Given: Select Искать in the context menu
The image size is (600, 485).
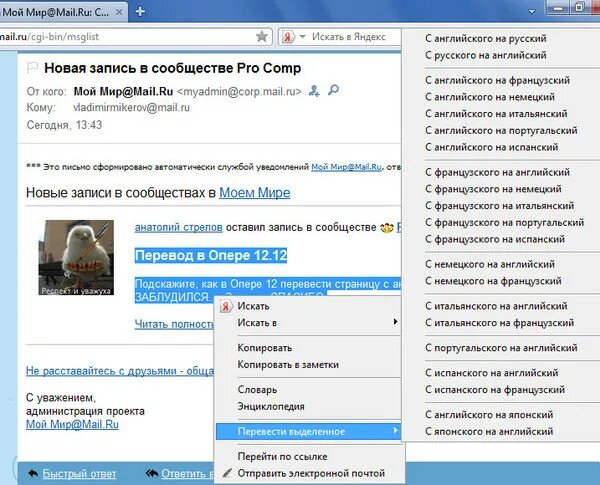Looking at the screenshot, I should (308, 306).
